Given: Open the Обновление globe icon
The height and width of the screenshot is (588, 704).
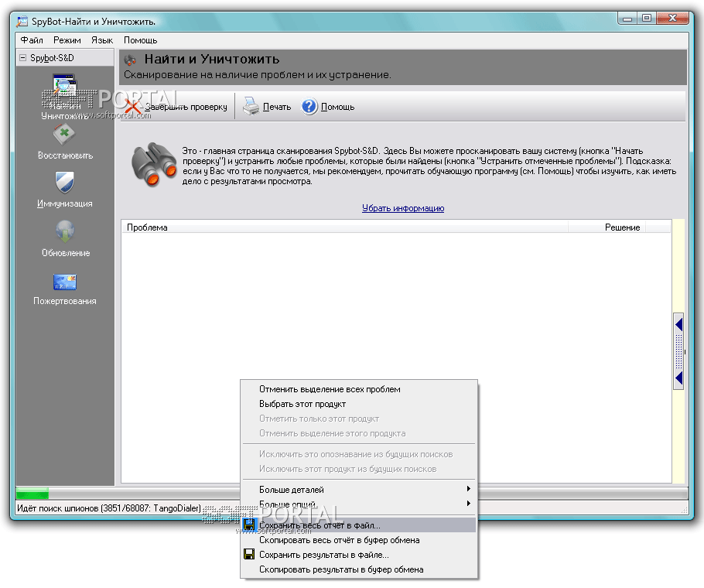Looking at the screenshot, I should [x=65, y=231].
